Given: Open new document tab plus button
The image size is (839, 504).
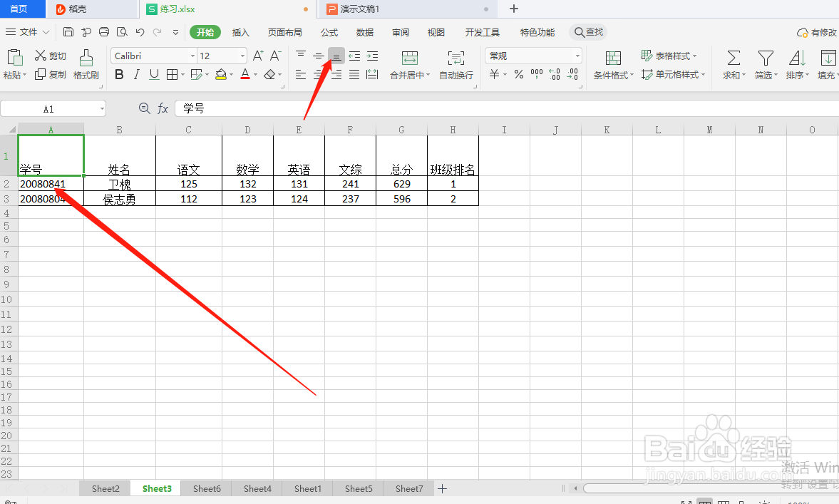Looking at the screenshot, I should 514,9.
